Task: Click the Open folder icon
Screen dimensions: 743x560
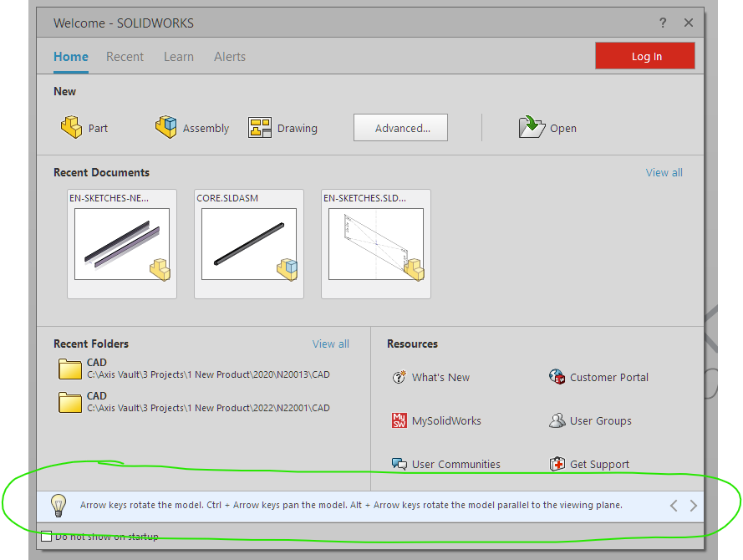Action: [x=532, y=127]
